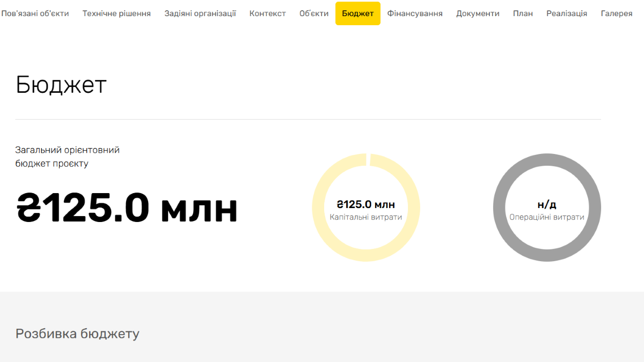Select the Задіяні організації tab

click(200, 13)
